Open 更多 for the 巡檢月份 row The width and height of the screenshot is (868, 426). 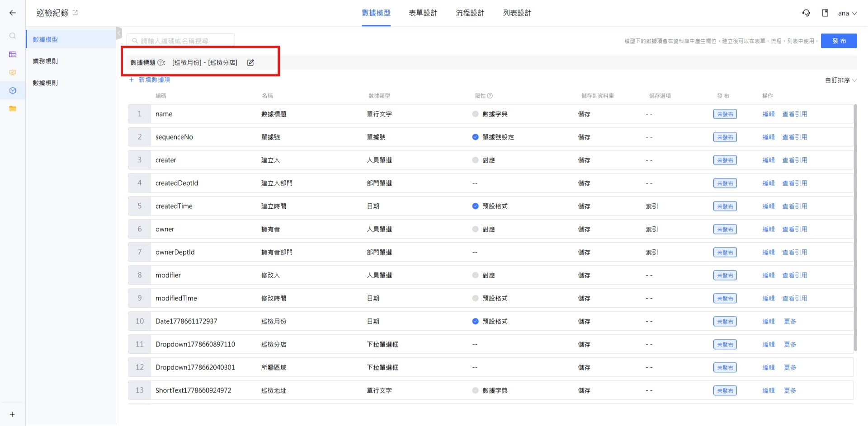(790, 321)
